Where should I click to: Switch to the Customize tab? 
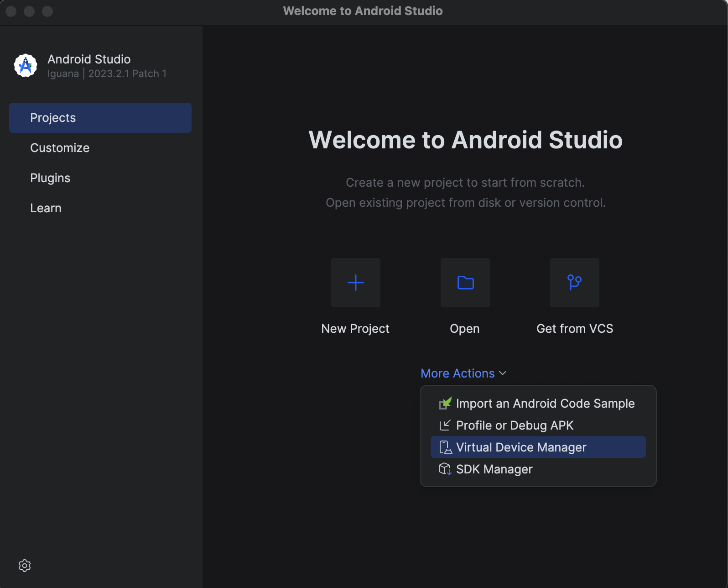(x=60, y=148)
